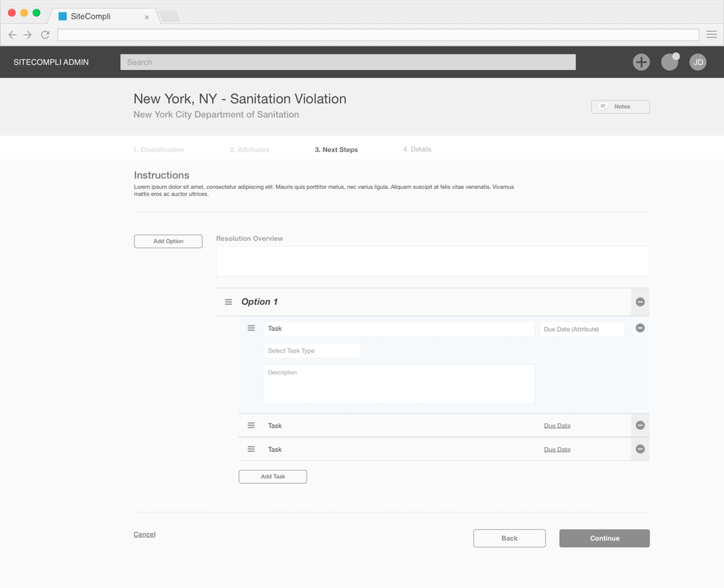This screenshot has height=588, width=724.
Task: Click the drag handle beside Option 1
Action: pos(228,301)
